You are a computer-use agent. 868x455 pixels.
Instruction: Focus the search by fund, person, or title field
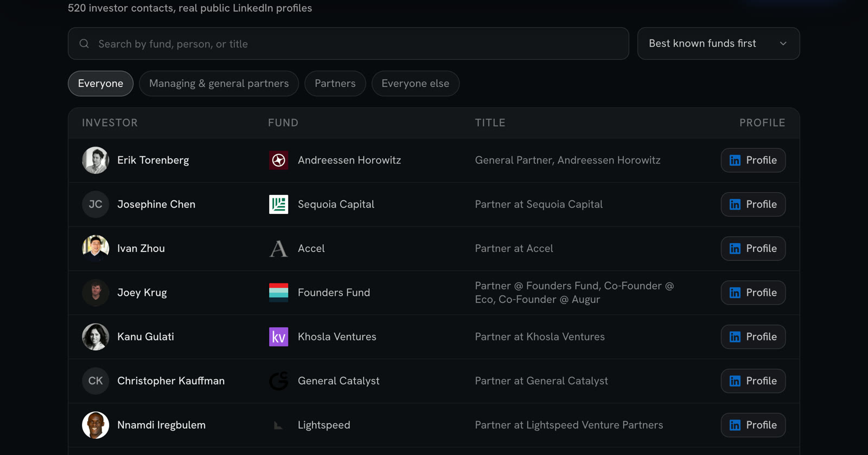(348, 43)
